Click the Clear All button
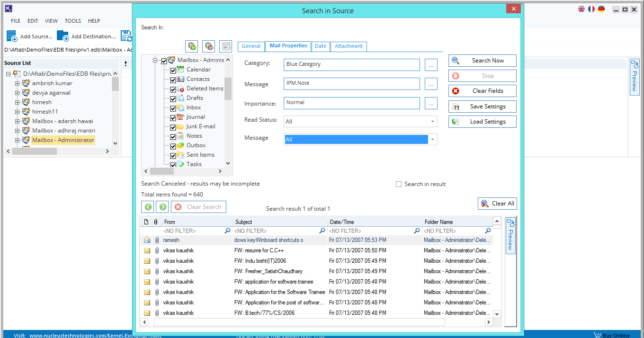The height and width of the screenshot is (338, 644). 497,204
